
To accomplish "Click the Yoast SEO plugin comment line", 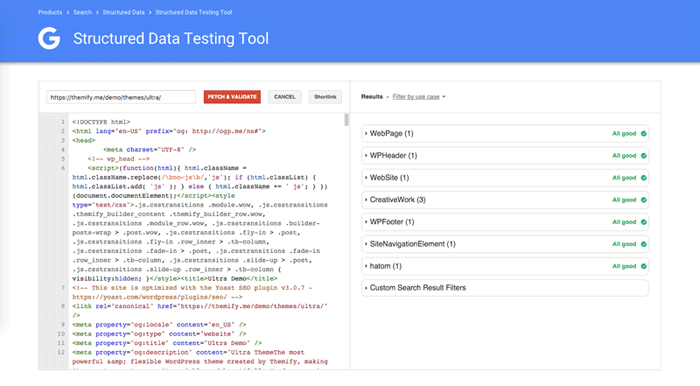I will pos(192,292).
